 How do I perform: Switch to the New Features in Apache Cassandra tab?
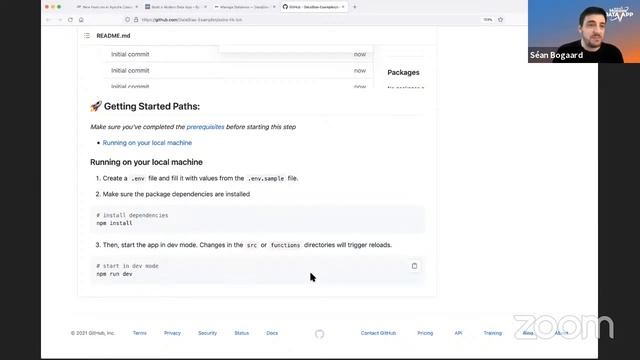[x=106, y=7]
